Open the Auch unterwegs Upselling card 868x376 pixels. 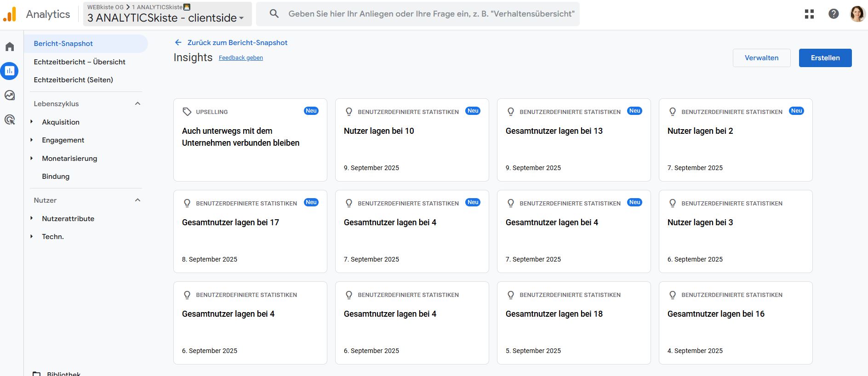(x=250, y=140)
